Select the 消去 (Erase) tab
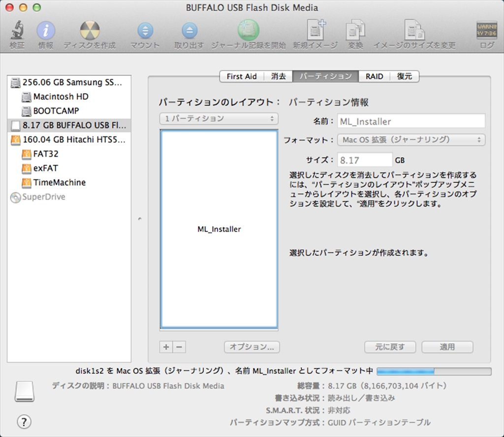The image size is (504, 437). [279, 76]
